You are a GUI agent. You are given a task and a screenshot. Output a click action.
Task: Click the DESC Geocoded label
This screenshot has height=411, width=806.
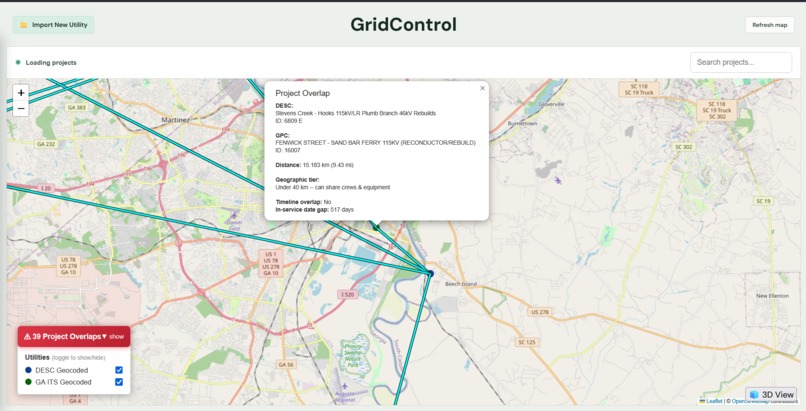(x=62, y=370)
